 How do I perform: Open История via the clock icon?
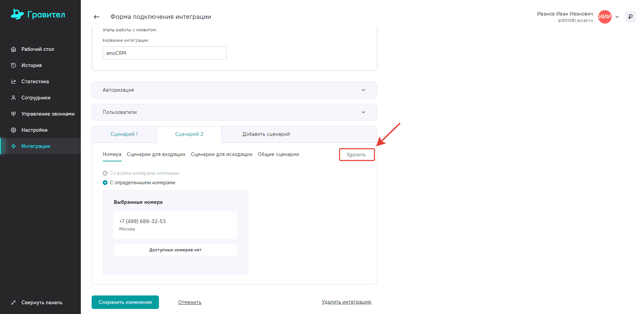(13, 65)
